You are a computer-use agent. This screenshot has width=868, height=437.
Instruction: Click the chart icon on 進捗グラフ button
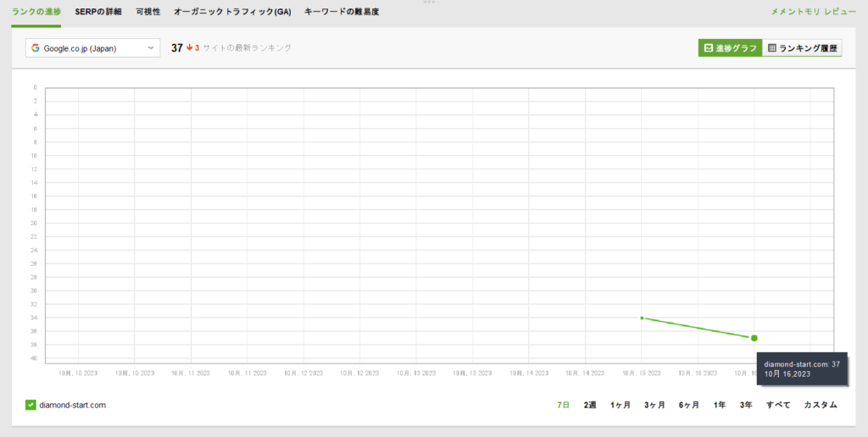[709, 48]
